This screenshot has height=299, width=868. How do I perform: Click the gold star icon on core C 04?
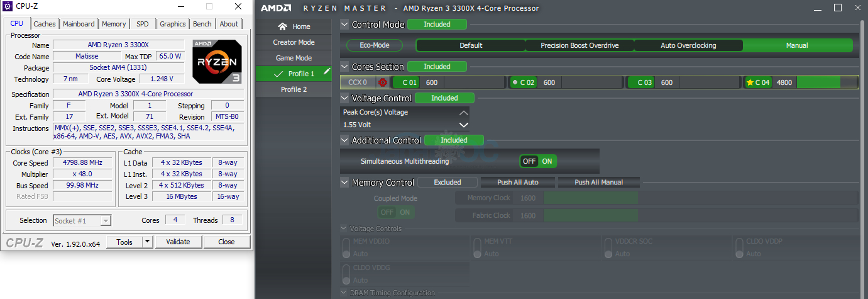(x=749, y=82)
